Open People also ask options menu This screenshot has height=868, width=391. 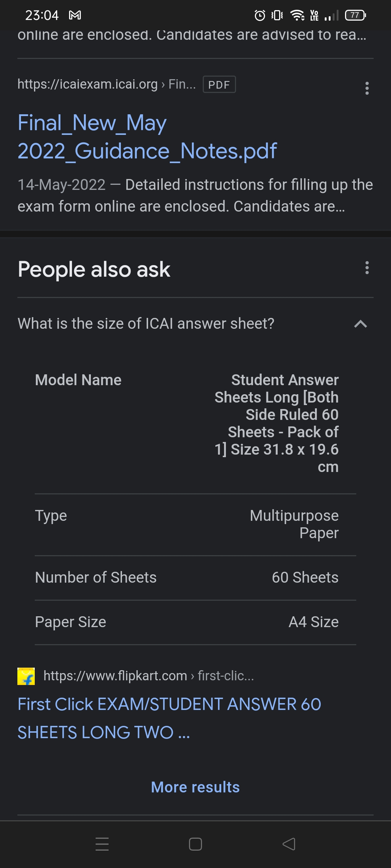pos(367,268)
